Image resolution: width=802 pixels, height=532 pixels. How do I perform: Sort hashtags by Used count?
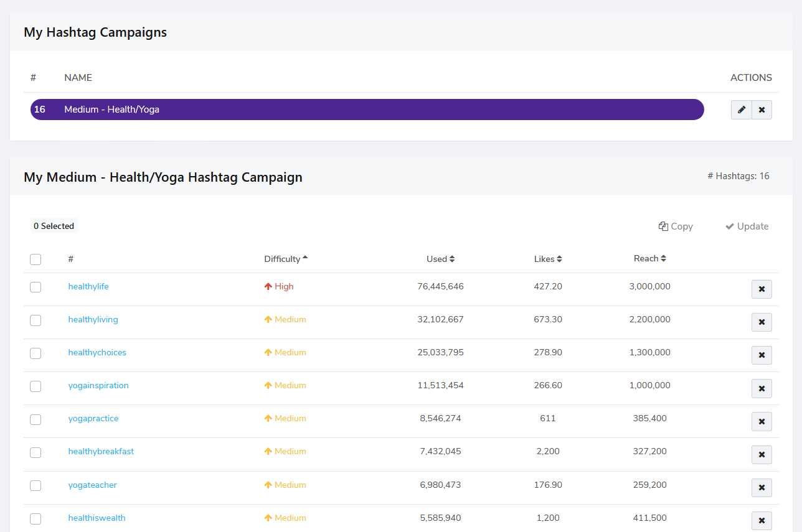[440, 259]
